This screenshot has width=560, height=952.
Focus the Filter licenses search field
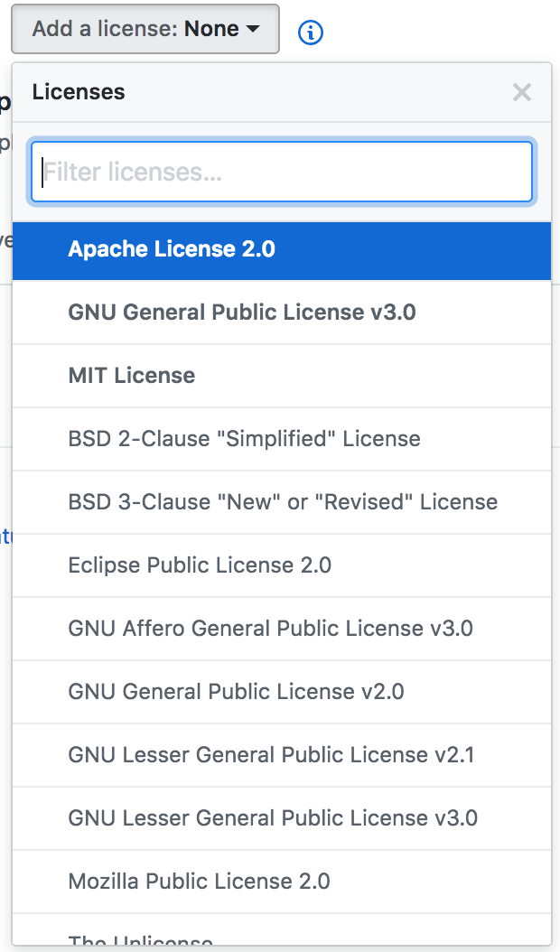[282, 172]
